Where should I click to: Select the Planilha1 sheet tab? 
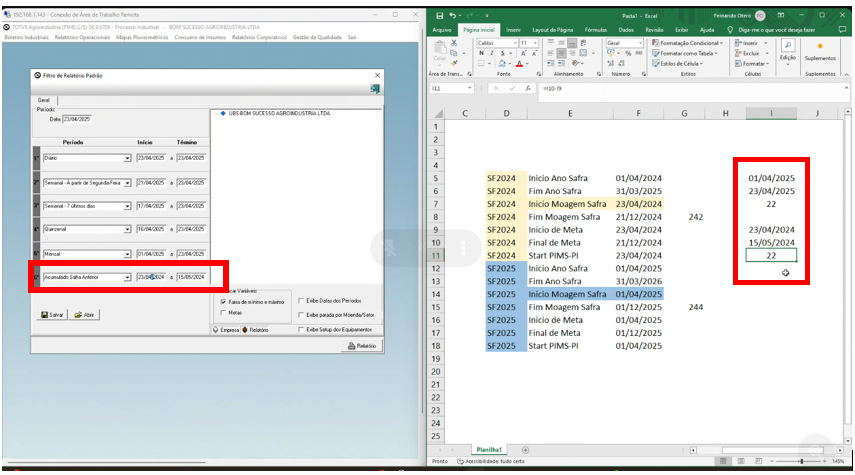tap(489, 450)
